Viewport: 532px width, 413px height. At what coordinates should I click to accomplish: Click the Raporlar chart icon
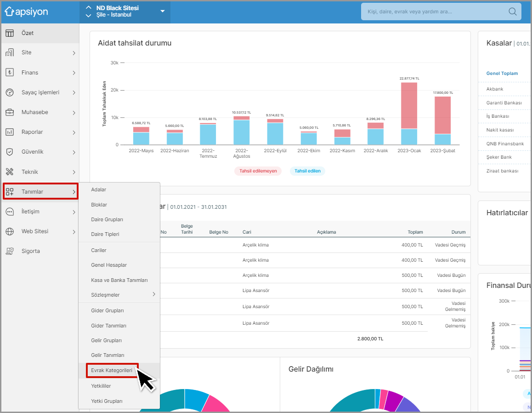[x=10, y=132]
